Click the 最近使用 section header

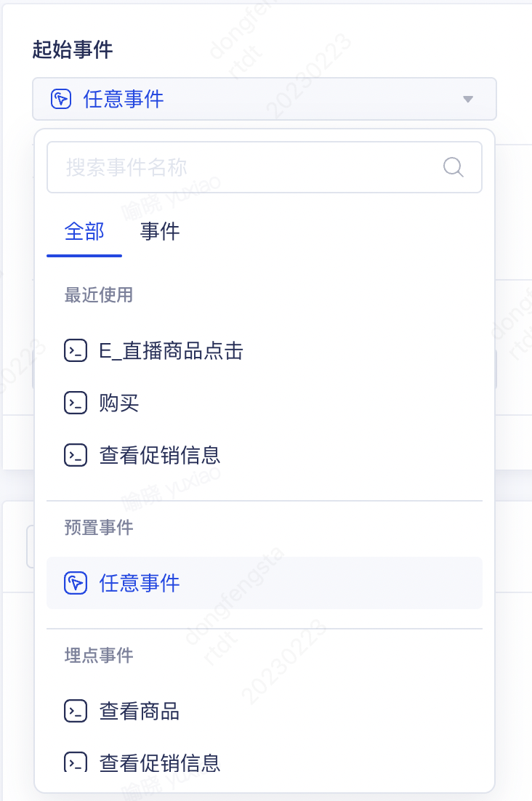[99, 296]
